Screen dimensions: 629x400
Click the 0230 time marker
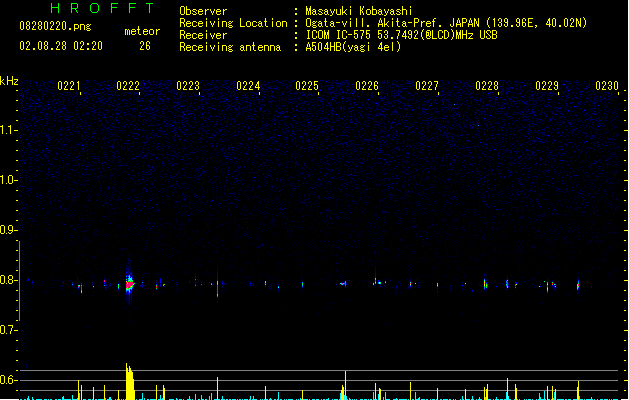607,86
